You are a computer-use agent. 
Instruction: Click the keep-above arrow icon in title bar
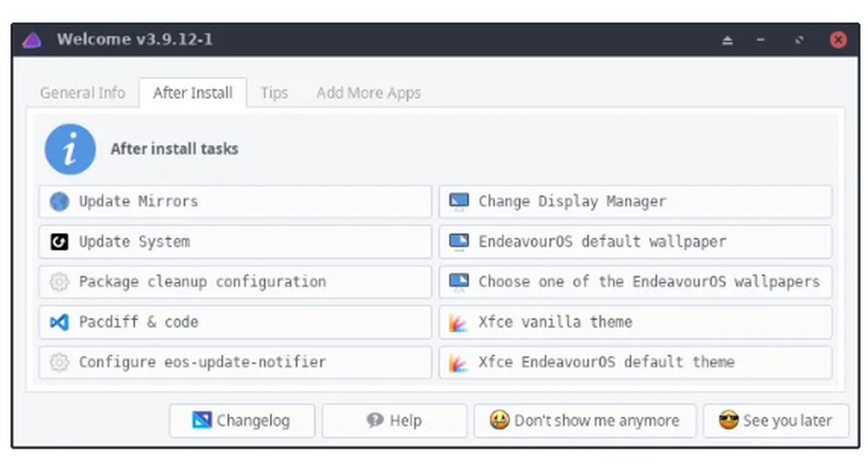click(x=727, y=40)
